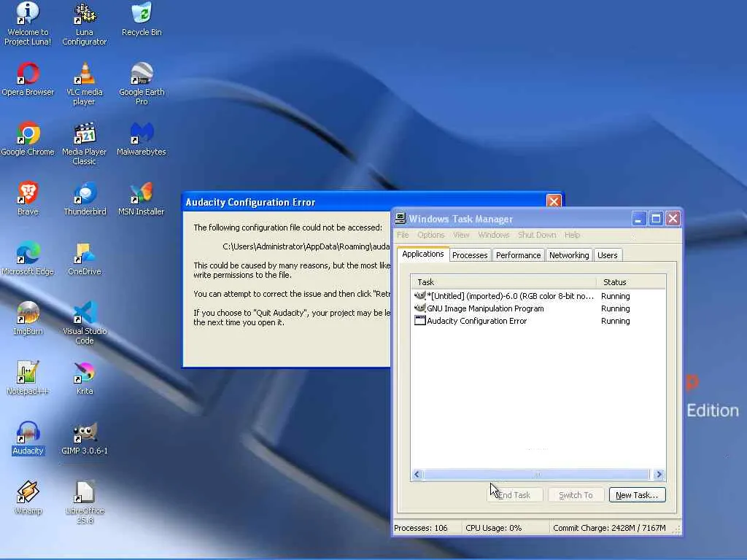Launch Google Chrome from the desktop
The image size is (747, 560).
tap(28, 139)
